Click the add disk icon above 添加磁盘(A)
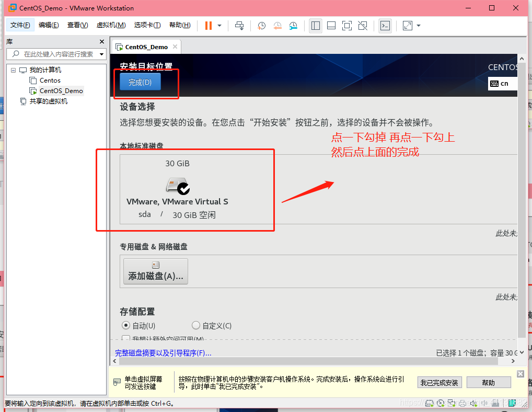Screen dimensions: 532x412 point(156,265)
